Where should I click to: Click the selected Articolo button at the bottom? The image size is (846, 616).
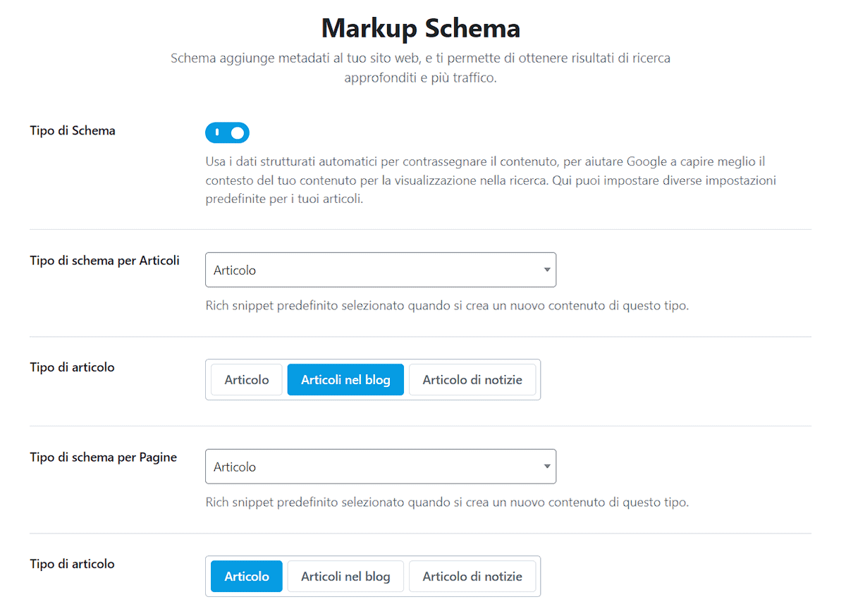click(245, 576)
